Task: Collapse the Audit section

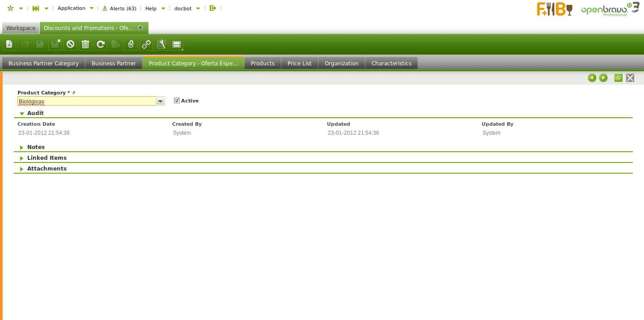Action: (x=22, y=114)
